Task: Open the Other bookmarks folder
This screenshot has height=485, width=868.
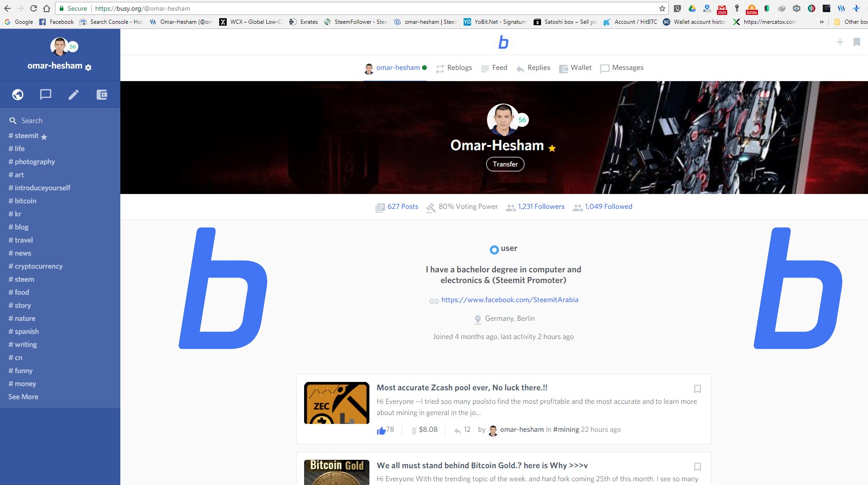Action: coord(851,22)
